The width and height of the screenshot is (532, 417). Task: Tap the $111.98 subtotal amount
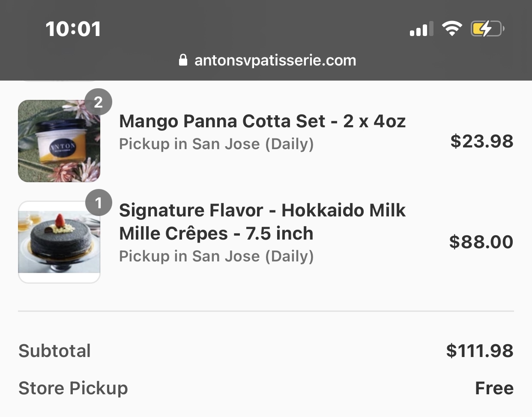coord(479,351)
